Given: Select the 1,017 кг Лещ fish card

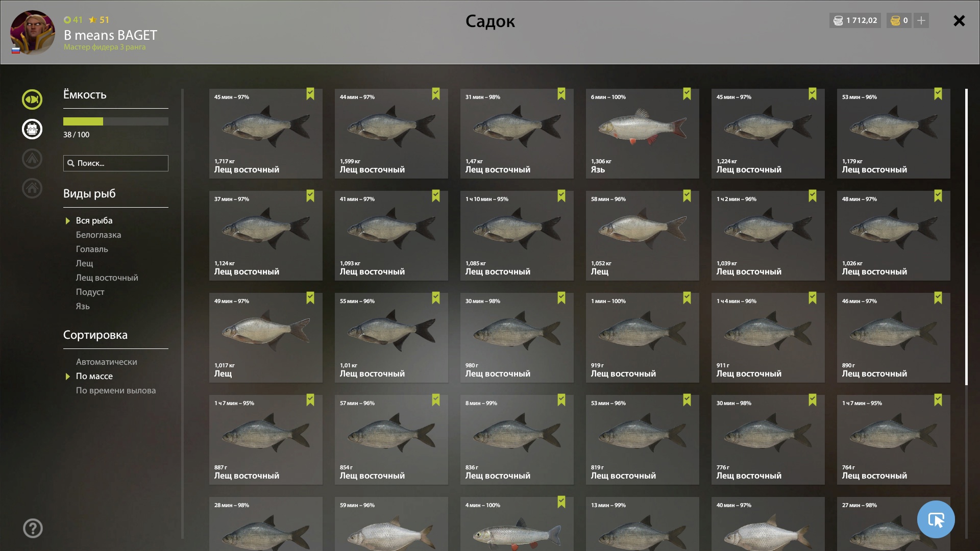Looking at the screenshot, I should 265,338.
